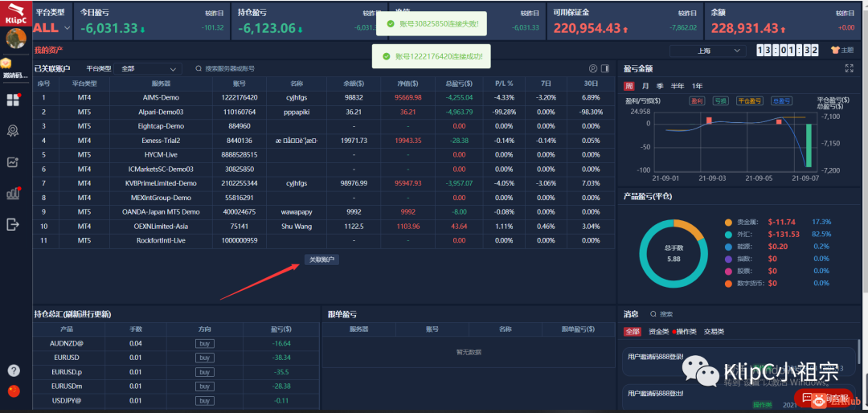868x413 pixels.
Task: Click the buy button for AUDNZD@
Action: [204, 343]
